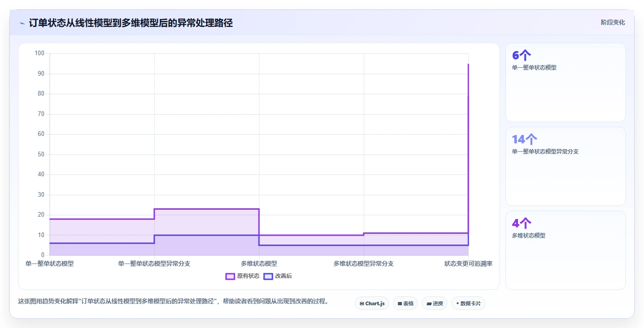Viewport: 644px width, 328px height.
Task: Click the blue 改善后 legend swatch
Action: (268, 276)
